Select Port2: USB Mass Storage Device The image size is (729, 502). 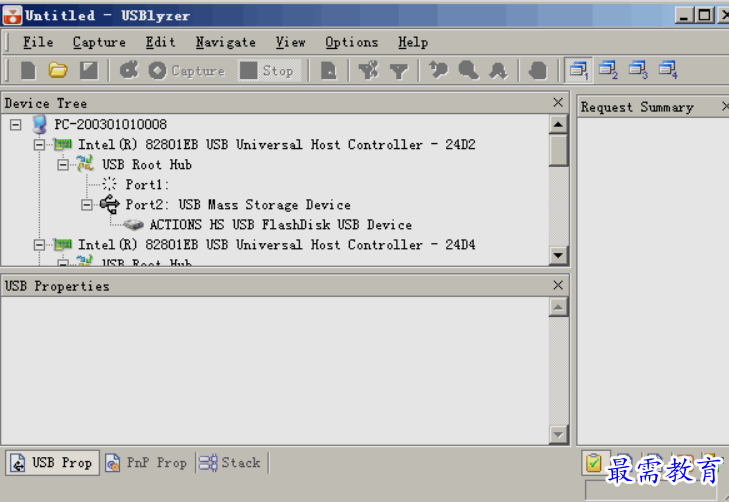point(238,205)
